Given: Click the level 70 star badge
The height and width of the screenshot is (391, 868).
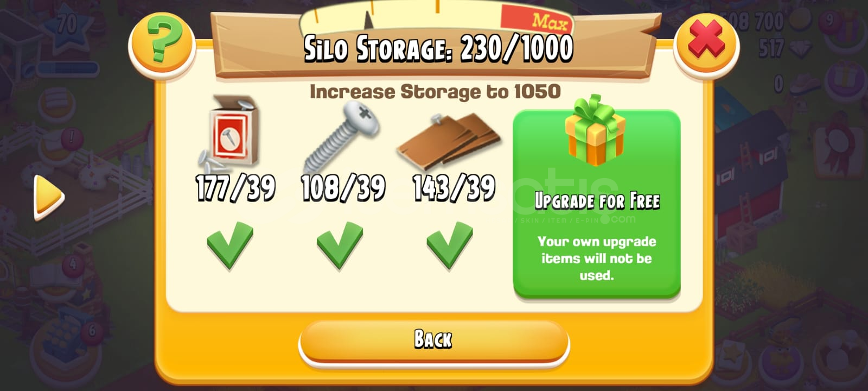Looking at the screenshot, I should pyautogui.click(x=66, y=26).
